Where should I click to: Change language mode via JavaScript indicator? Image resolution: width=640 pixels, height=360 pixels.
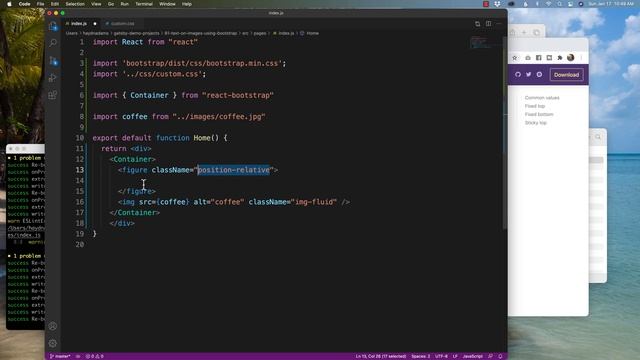point(473,356)
